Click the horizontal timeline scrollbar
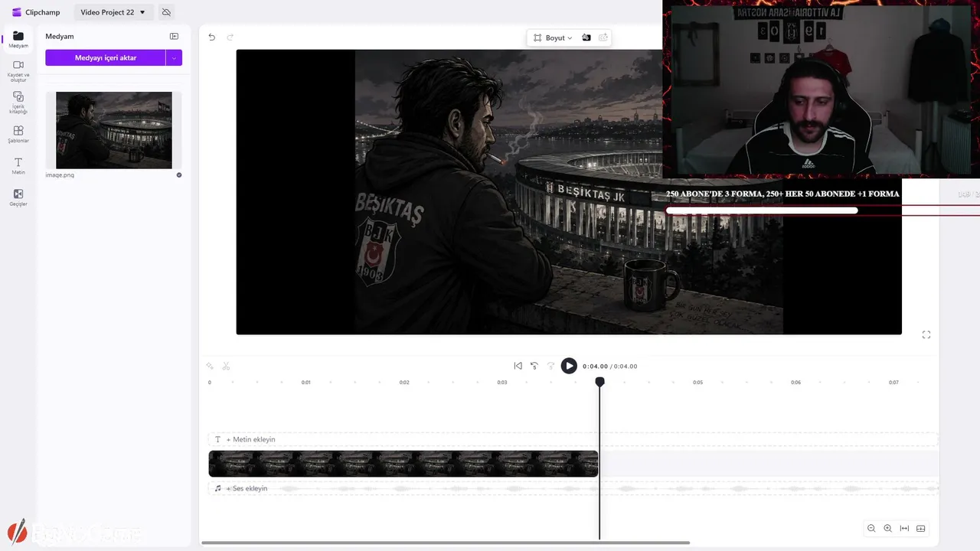980x551 pixels. tap(446, 543)
